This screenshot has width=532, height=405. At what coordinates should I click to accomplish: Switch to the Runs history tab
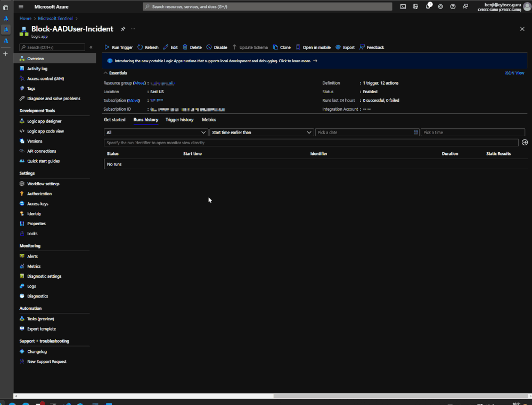[146, 120]
